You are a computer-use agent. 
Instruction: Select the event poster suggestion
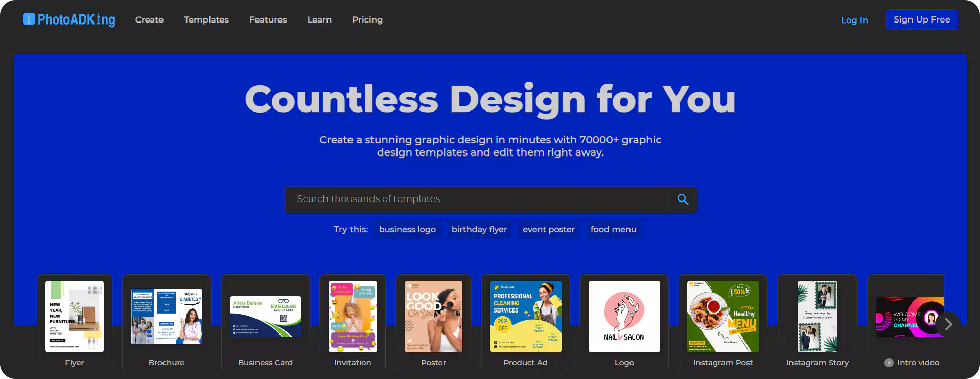click(x=549, y=229)
